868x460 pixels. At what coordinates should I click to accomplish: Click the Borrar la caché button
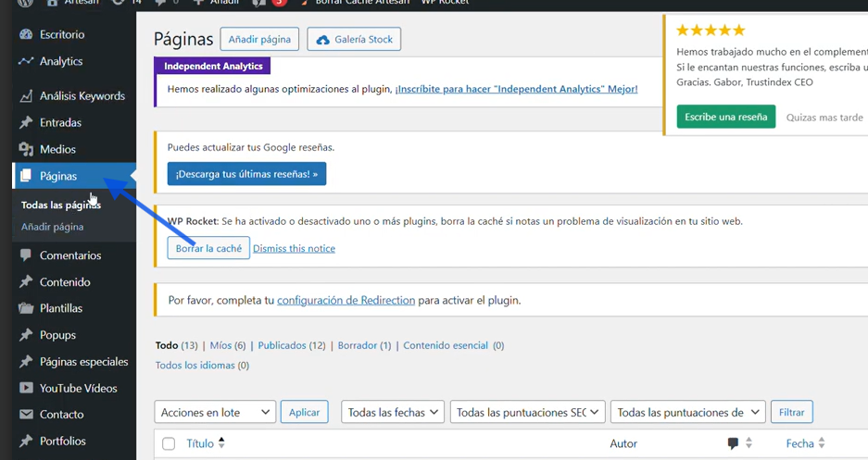208,248
